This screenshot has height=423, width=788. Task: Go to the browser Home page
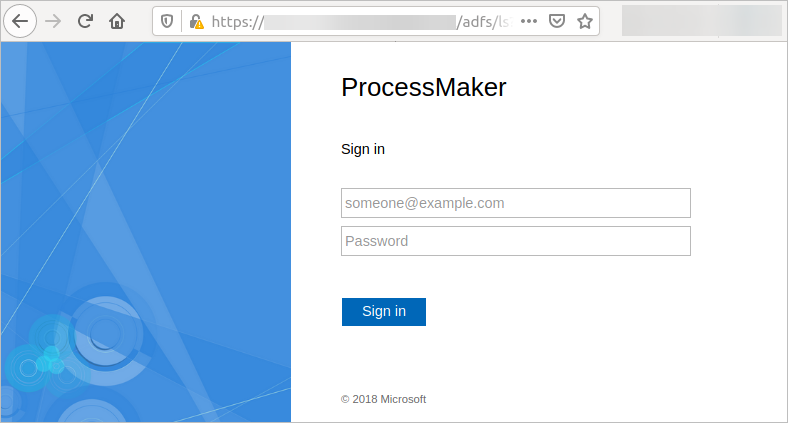tap(117, 20)
